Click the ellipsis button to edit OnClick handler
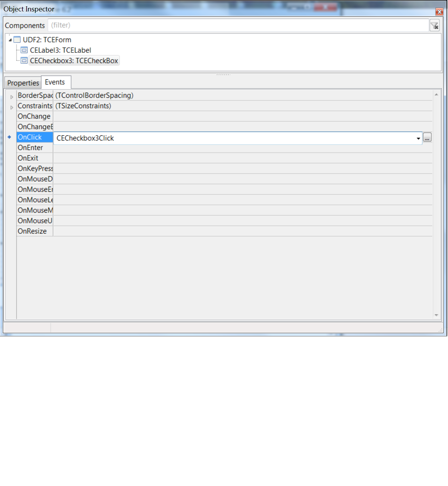The height and width of the screenshot is (486, 448). click(427, 137)
